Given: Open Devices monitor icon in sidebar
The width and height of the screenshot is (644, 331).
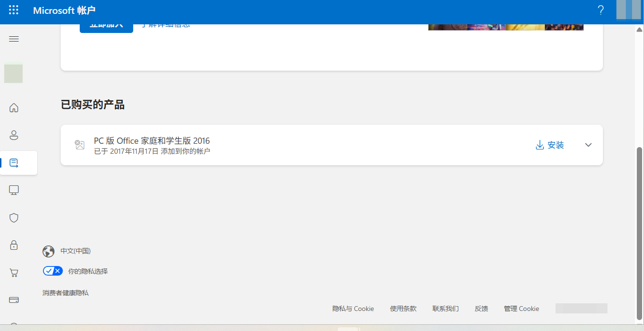Looking at the screenshot, I should tap(14, 190).
